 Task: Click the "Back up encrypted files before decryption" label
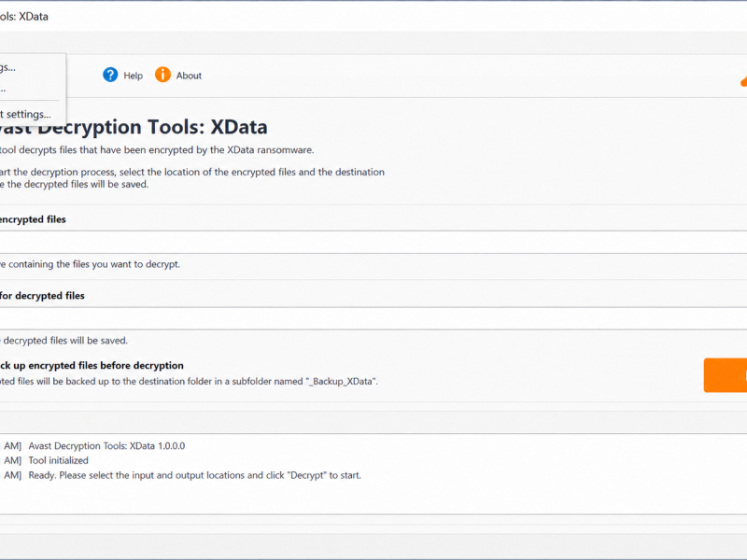click(92, 365)
